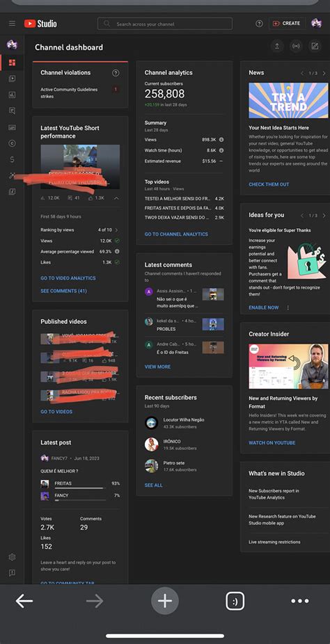Open Send feedback icon in left sidebar
Image resolution: width=330 pixels, height=644 pixels.
12,573
